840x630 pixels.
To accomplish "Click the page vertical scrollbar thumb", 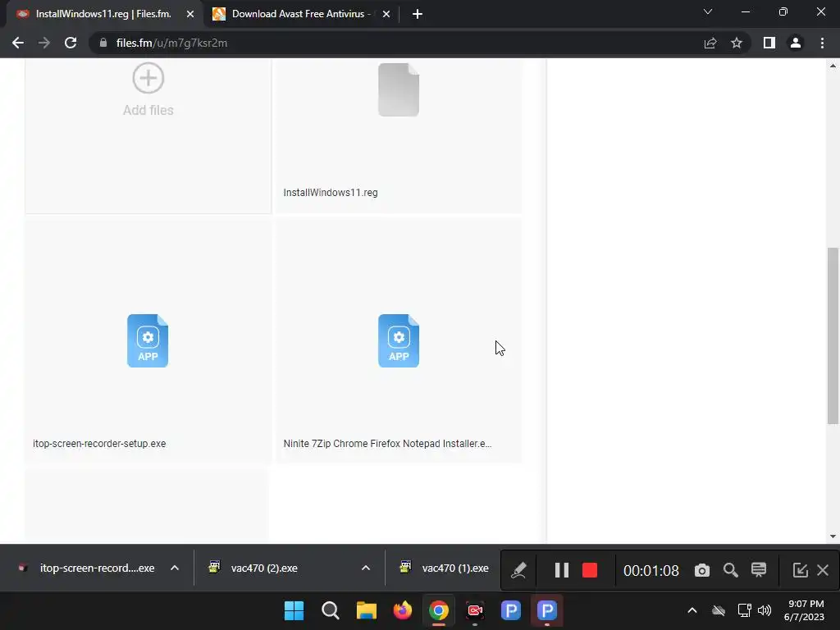I will (x=833, y=336).
